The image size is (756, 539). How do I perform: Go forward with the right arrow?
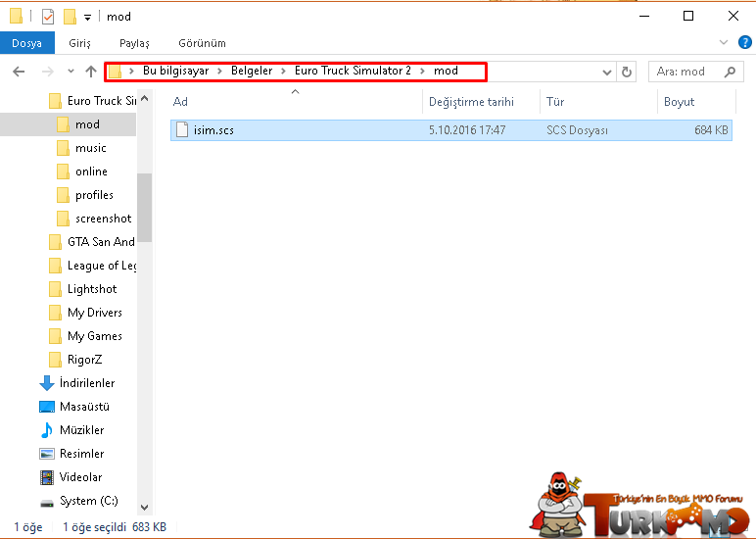point(48,72)
